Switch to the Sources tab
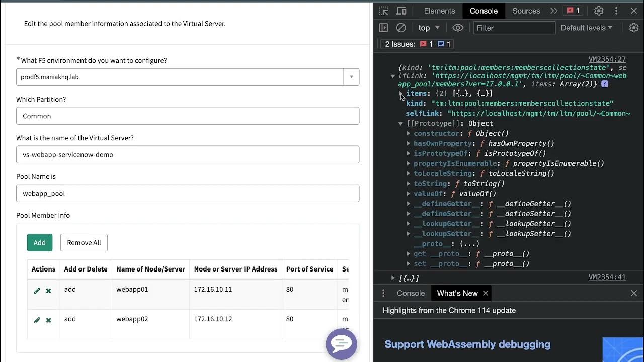The height and width of the screenshot is (362, 644). point(526,11)
